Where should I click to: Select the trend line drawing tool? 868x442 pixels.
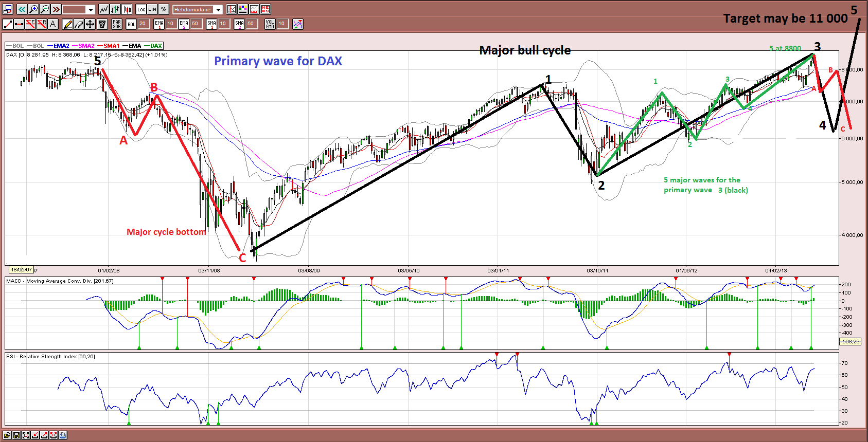coord(8,24)
